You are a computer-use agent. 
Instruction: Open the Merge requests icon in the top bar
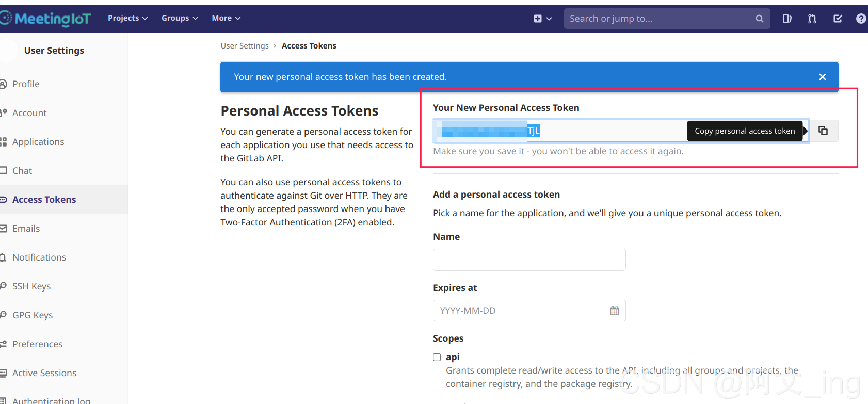pos(812,19)
